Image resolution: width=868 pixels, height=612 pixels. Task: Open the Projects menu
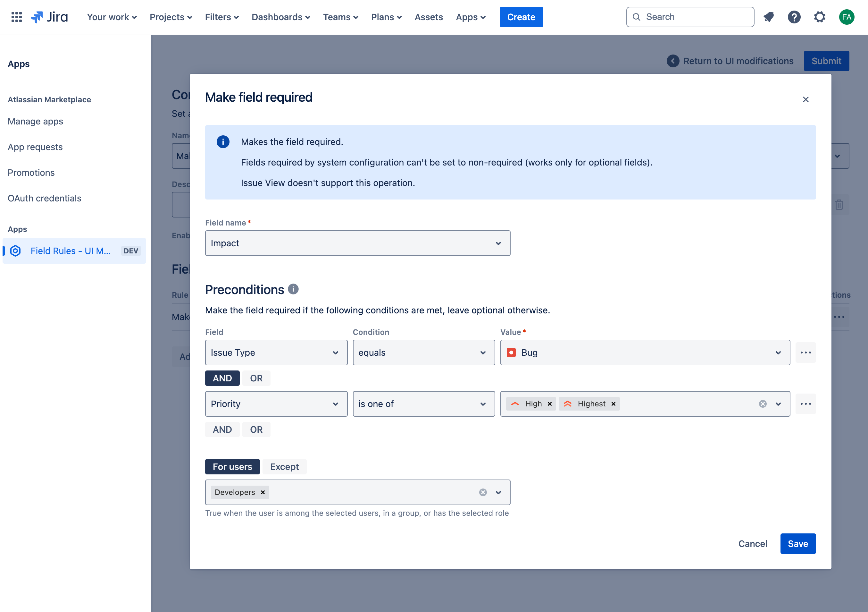171,17
